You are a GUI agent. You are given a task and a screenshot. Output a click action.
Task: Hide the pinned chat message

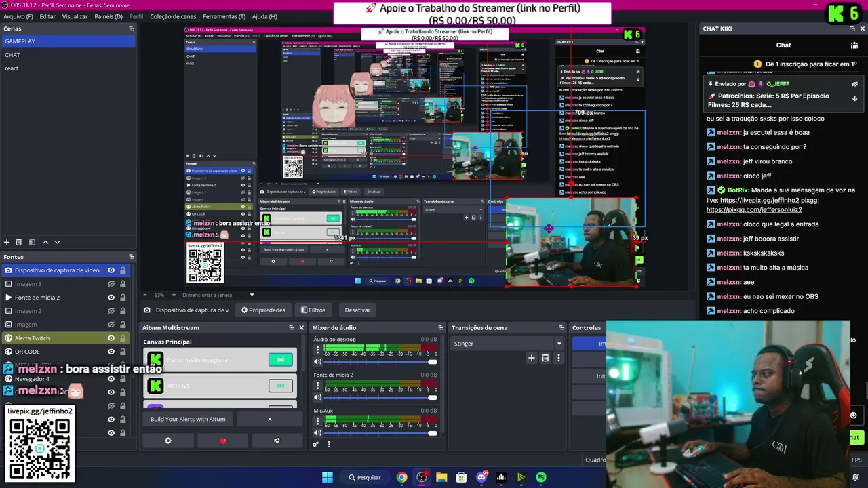(x=854, y=84)
